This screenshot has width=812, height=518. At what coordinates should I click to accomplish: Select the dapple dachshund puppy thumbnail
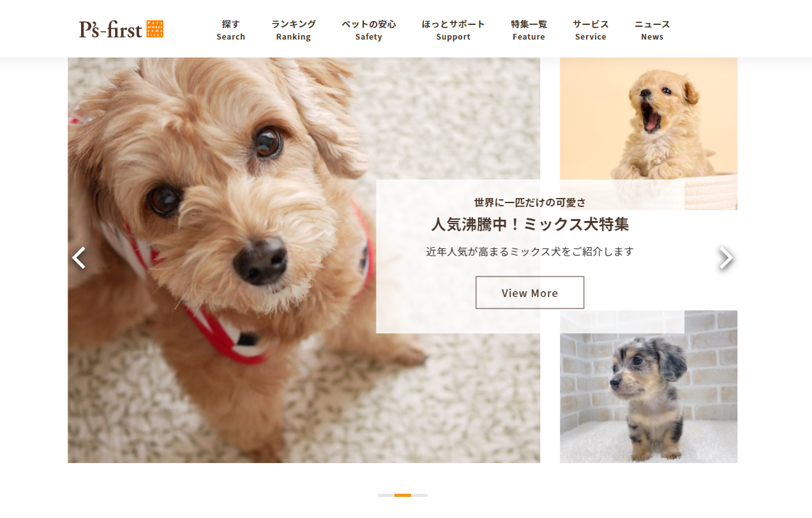point(649,386)
